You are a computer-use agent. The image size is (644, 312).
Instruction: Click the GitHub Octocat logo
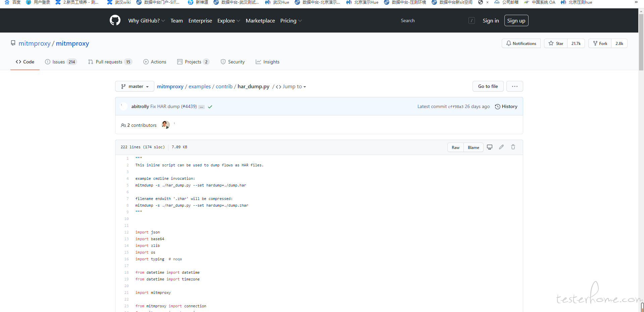115,20
